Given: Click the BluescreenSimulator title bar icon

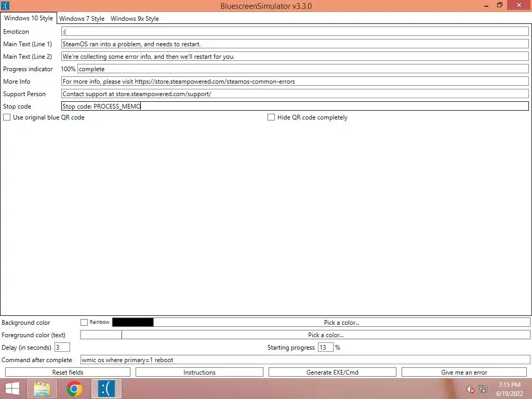Looking at the screenshot, I should pos(5,6).
